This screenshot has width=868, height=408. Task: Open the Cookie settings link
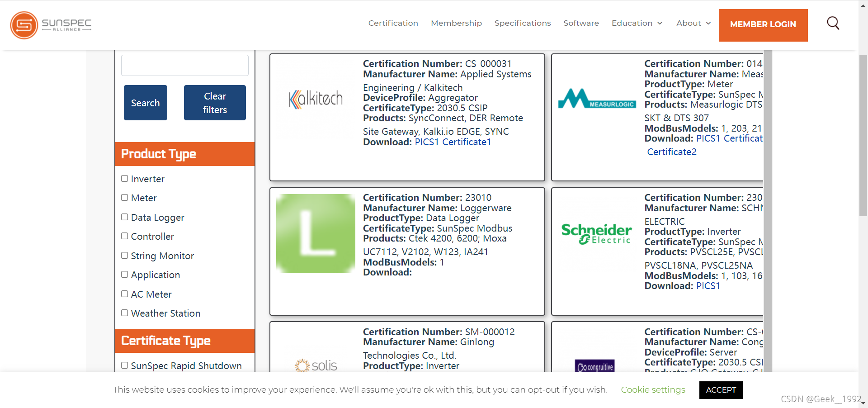point(653,390)
